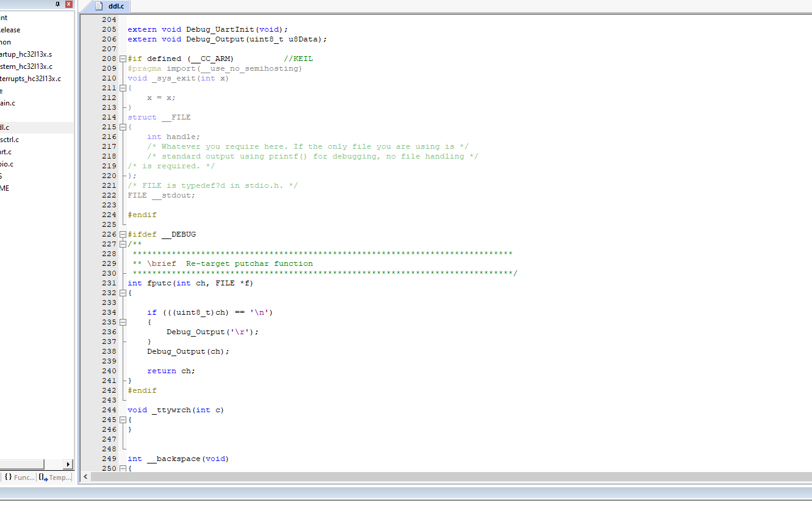This screenshot has height=508, width=812.
Task: Click line number 247 in the gutter
Action: coord(109,439)
